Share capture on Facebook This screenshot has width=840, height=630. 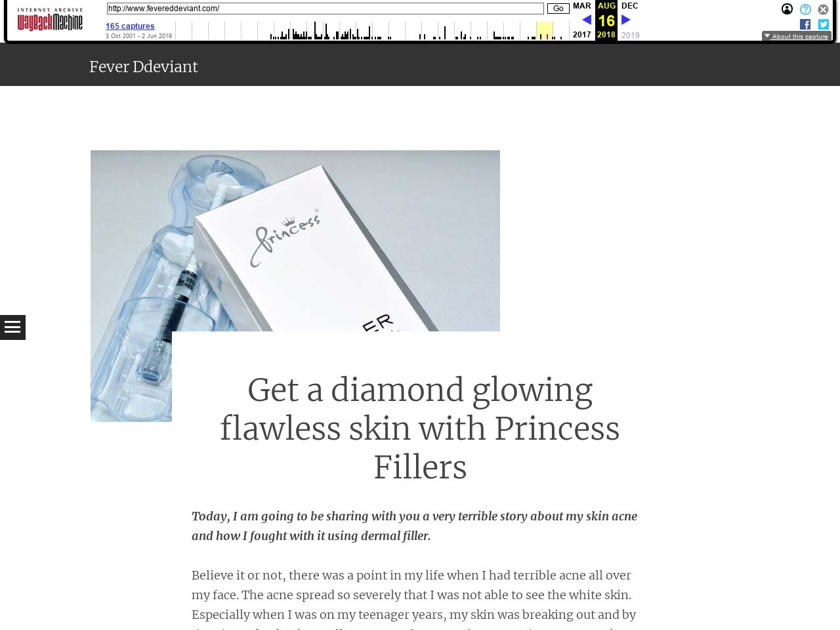pos(805,24)
